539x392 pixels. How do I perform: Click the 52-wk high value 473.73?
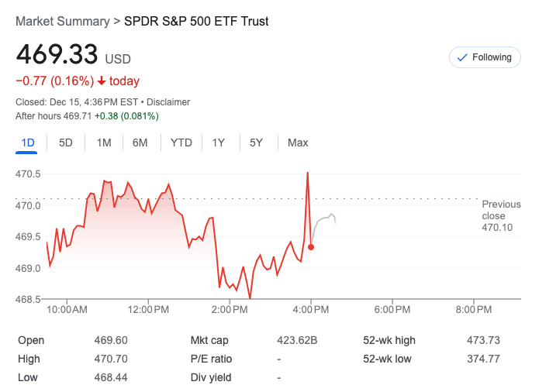[x=485, y=340]
